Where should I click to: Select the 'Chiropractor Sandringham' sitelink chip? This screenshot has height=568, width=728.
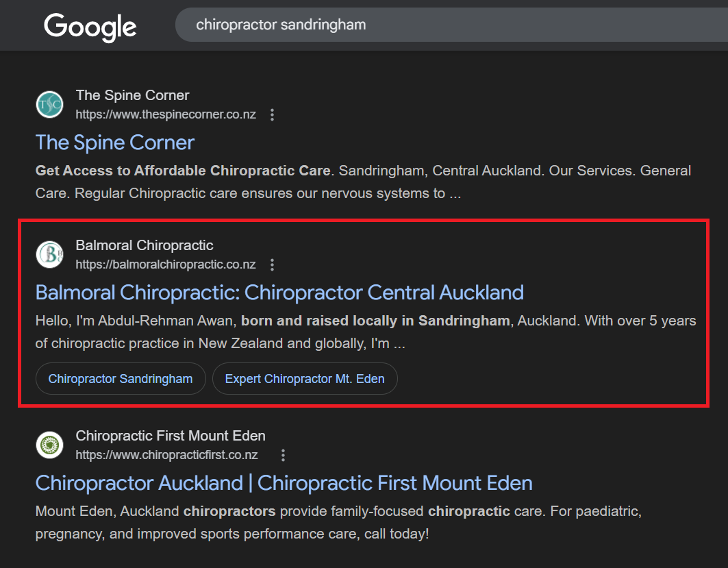point(121,379)
